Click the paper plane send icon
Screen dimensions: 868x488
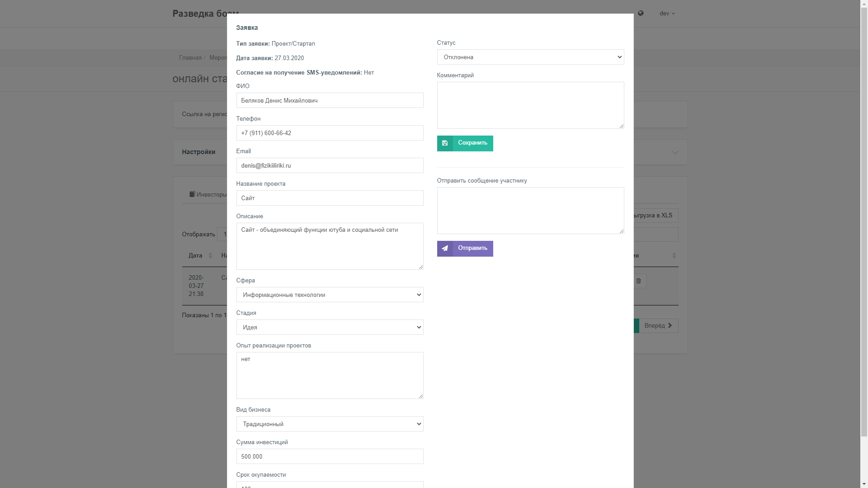(x=445, y=249)
